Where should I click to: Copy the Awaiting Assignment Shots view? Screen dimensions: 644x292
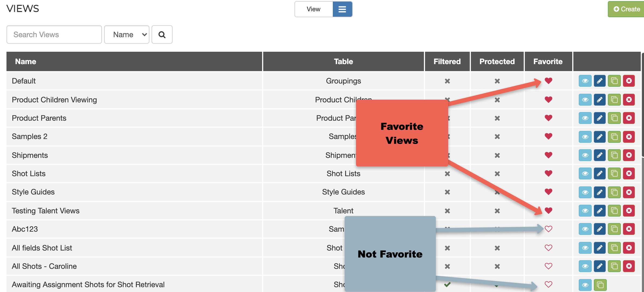(600, 285)
